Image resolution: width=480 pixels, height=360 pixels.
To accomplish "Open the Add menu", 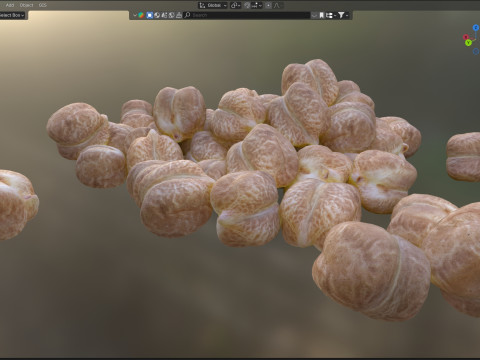I will [x=10, y=5].
